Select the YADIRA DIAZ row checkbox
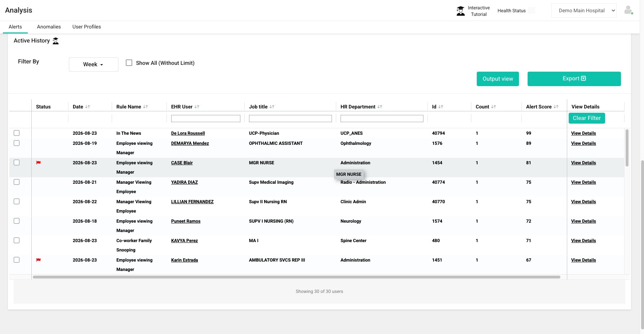 click(x=17, y=182)
